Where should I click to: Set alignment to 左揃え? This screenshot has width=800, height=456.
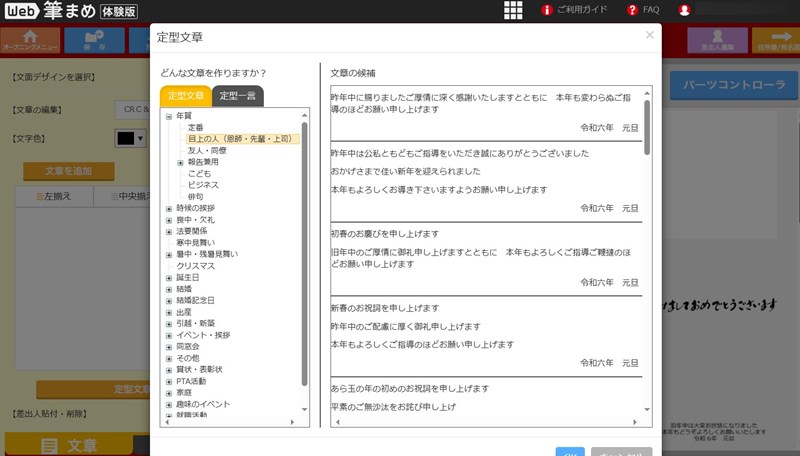(54, 196)
